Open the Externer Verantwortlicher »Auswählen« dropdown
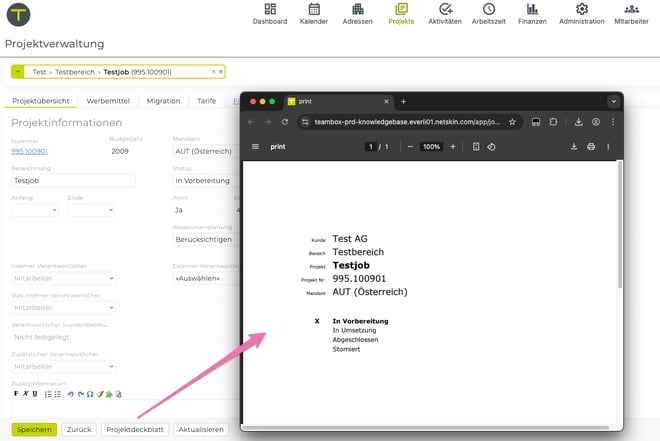 click(x=206, y=278)
